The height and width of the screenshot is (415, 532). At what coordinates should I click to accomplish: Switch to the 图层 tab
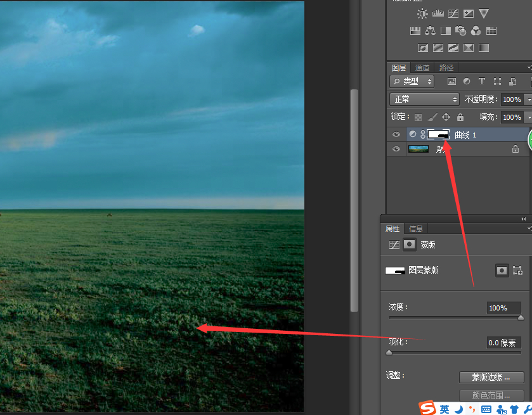[x=399, y=68]
